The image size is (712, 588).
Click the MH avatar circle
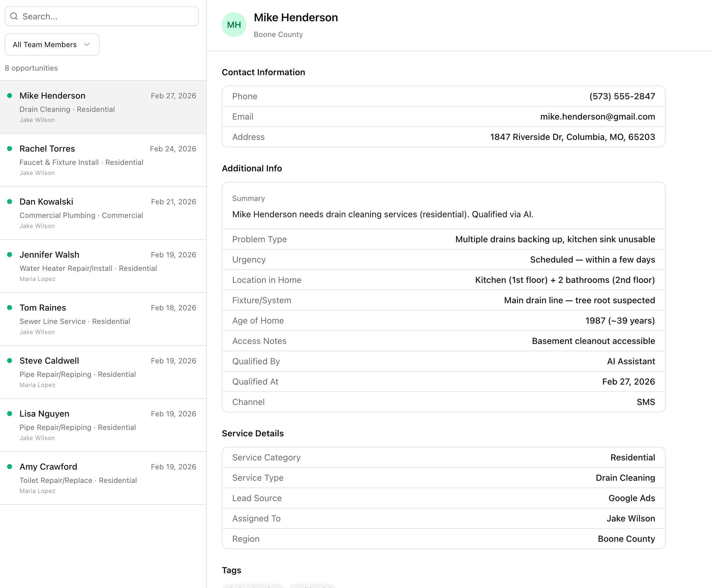(x=234, y=25)
